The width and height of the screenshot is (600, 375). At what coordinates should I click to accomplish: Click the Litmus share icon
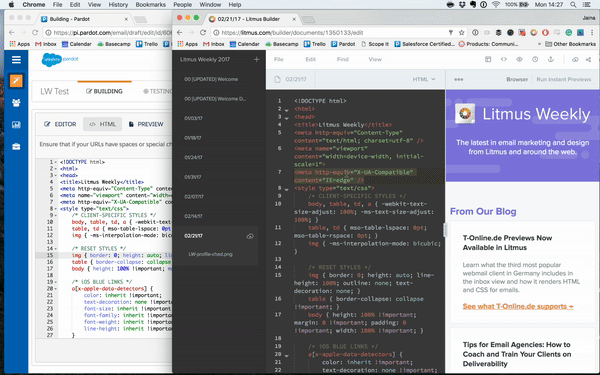589,59
